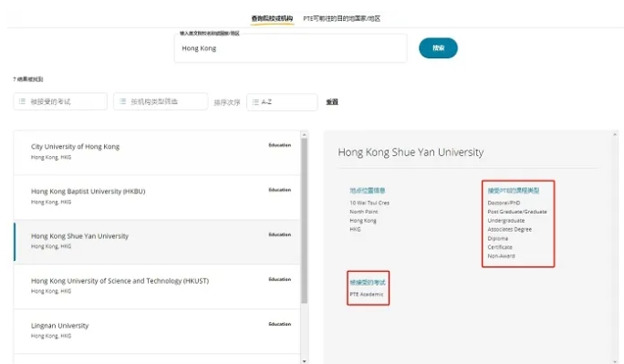Viewport: 624px width, 364px height.
Task: Click the 地点位置信息 heading
Action: coord(368,191)
